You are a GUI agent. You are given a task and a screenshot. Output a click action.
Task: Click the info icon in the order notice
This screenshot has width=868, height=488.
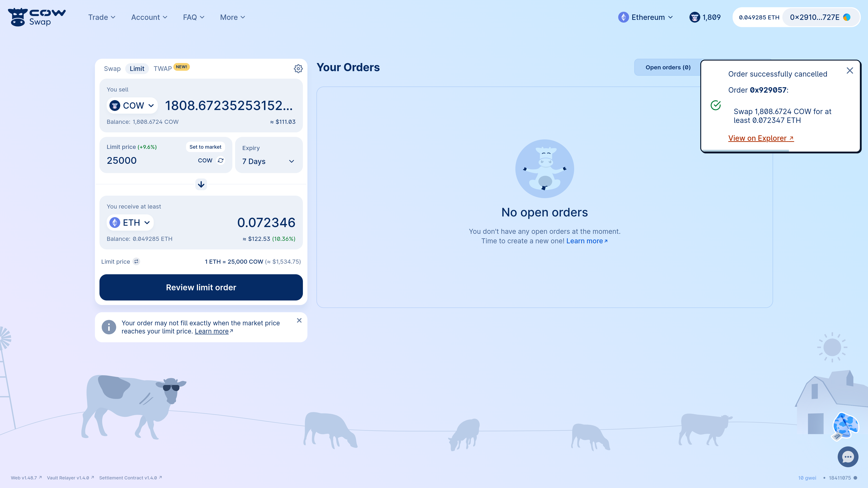(x=109, y=327)
